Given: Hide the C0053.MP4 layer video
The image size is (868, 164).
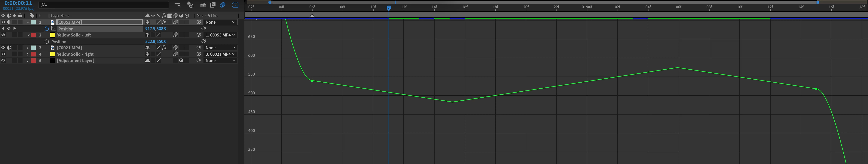Looking at the screenshot, I should pyautogui.click(x=3, y=22).
